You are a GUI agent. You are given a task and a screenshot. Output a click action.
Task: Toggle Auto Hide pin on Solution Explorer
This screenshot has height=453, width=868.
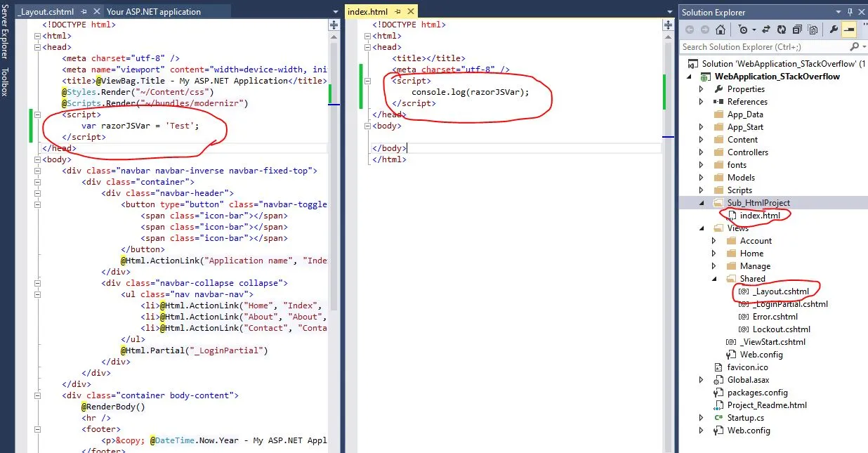click(x=851, y=12)
